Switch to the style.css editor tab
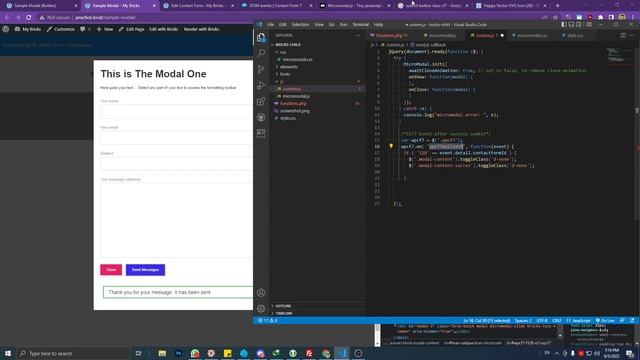 575,36
